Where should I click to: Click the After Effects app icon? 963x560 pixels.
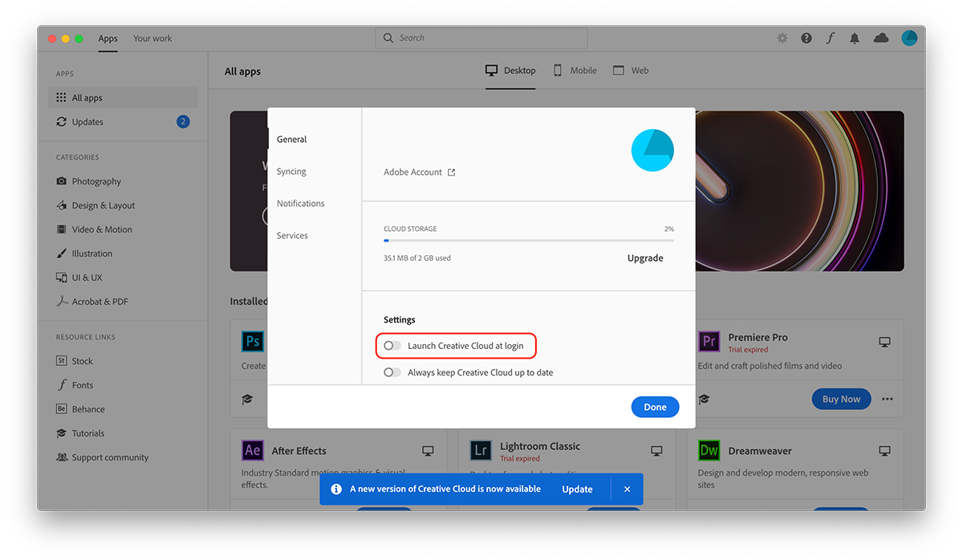[x=253, y=450]
